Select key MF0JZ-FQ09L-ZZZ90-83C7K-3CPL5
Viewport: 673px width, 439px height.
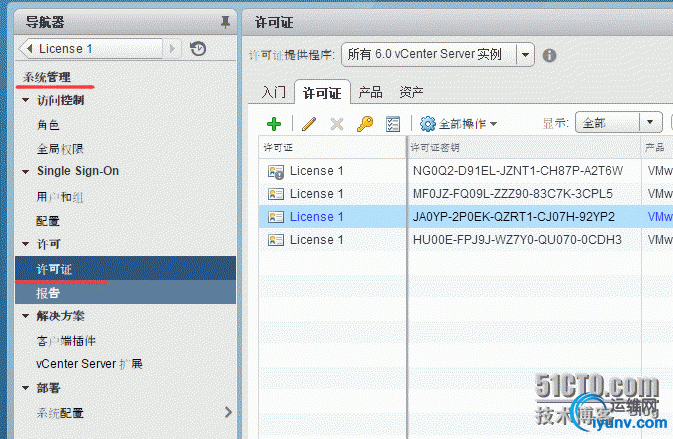point(513,194)
